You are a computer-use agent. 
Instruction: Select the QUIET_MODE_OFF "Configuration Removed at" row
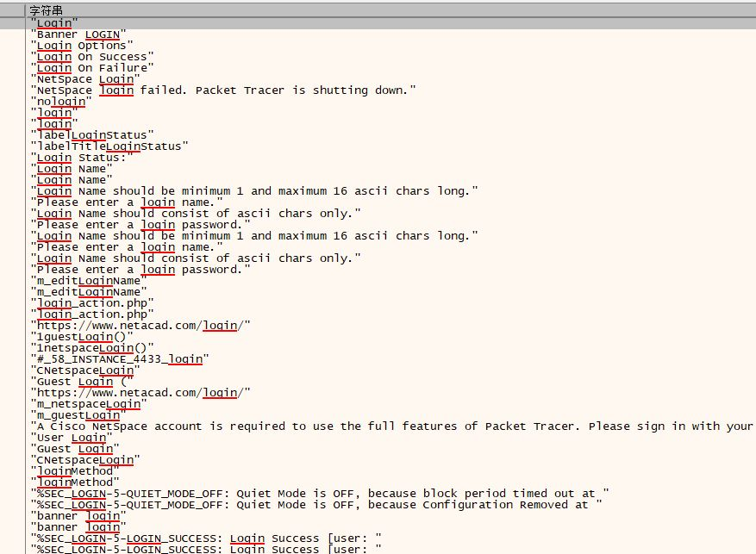click(x=316, y=504)
